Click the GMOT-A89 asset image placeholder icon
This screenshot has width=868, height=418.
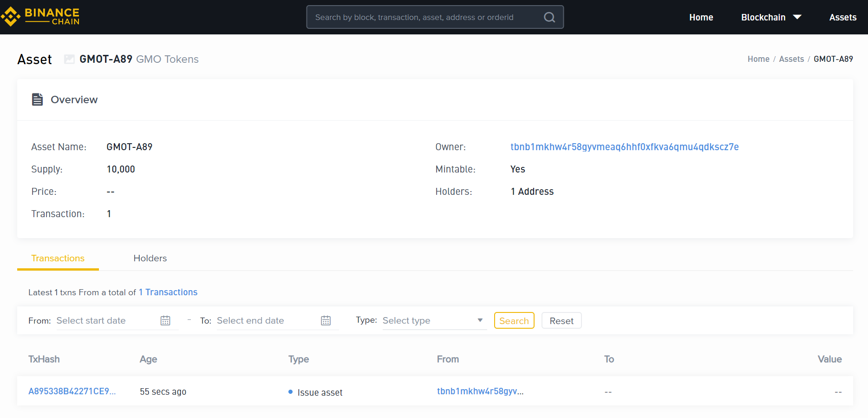[69, 59]
